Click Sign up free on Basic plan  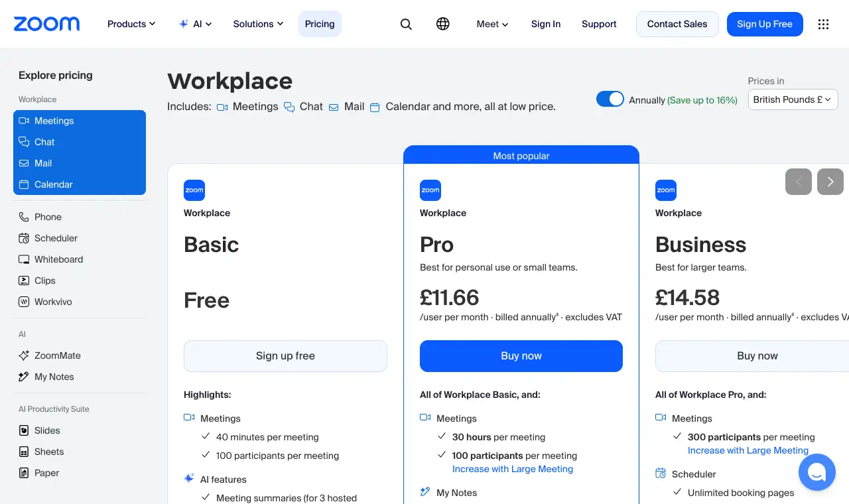pos(285,356)
